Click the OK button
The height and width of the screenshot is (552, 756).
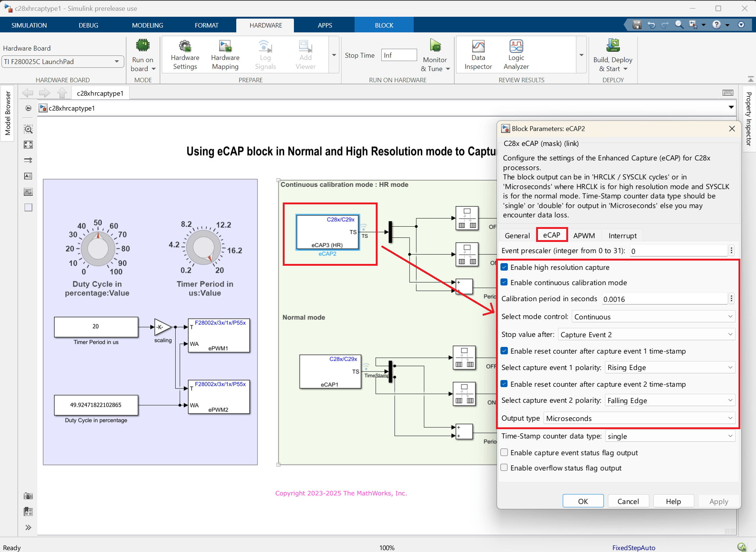[583, 501]
